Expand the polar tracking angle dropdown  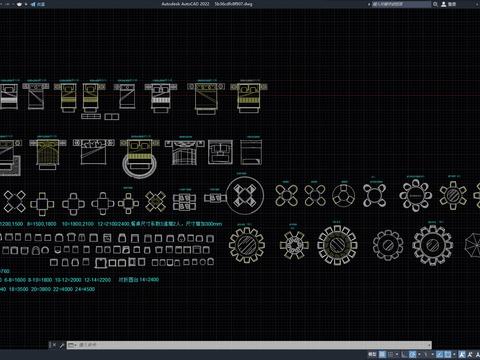[x=419, y=354]
